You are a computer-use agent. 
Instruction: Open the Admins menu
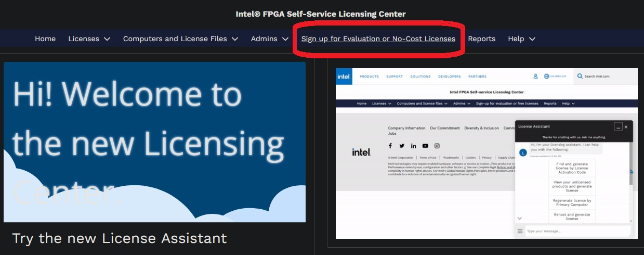(x=264, y=39)
